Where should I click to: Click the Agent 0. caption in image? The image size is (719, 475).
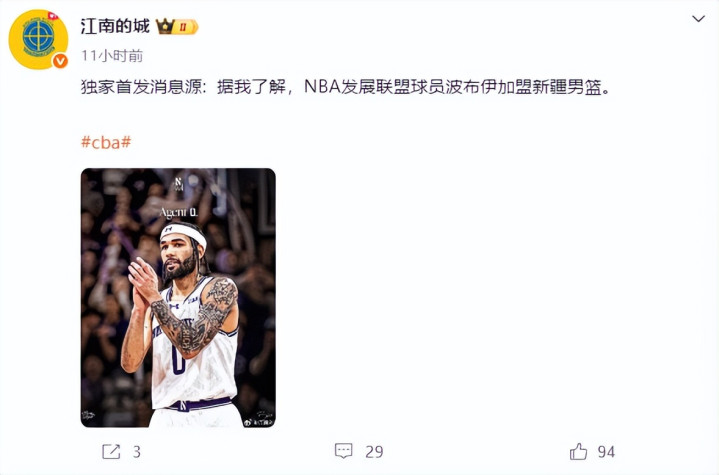click(178, 212)
